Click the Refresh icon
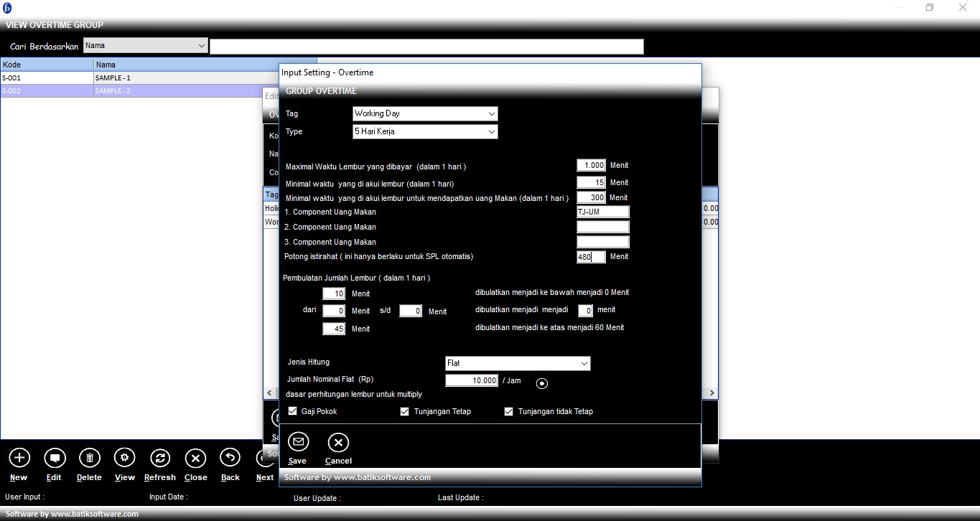 click(x=160, y=458)
